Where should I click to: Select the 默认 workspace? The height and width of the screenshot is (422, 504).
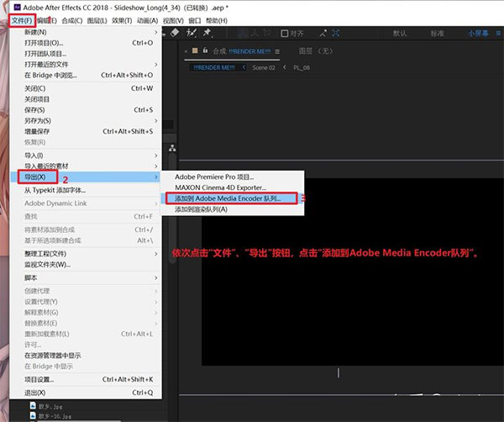click(x=399, y=34)
